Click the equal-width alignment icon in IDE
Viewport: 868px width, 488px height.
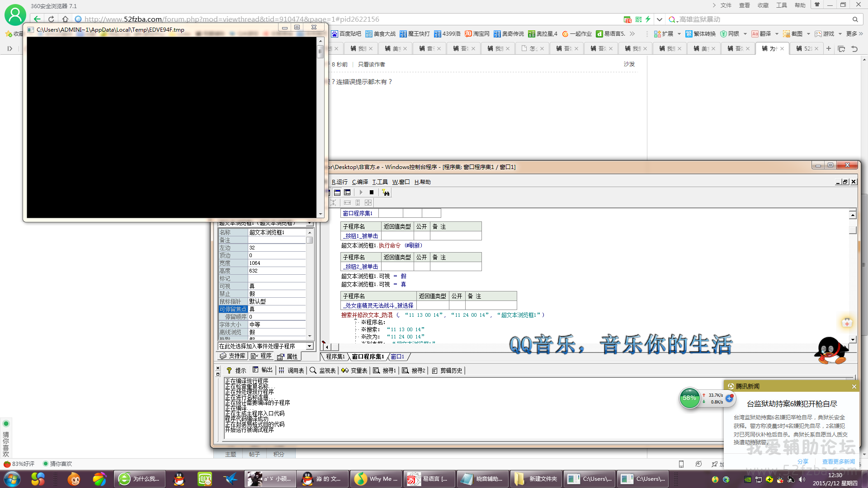point(347,202)
